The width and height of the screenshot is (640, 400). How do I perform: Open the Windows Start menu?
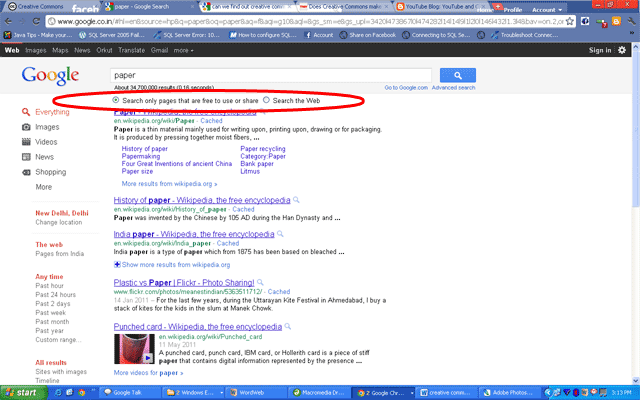[x=24, y=393]
